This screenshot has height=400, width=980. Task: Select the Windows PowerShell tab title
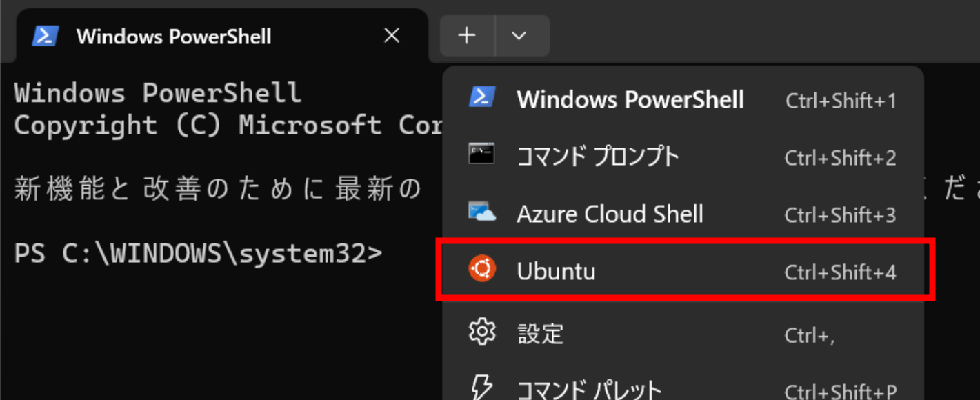point(174,37)
